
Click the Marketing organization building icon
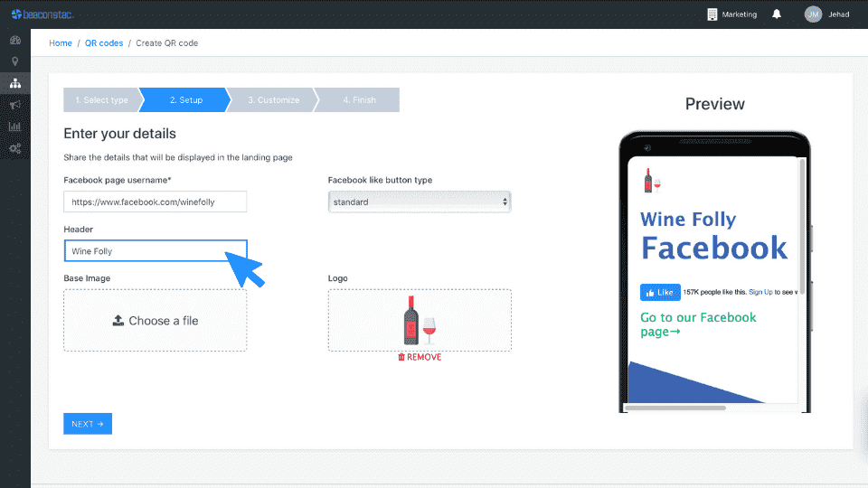(712, 14)
